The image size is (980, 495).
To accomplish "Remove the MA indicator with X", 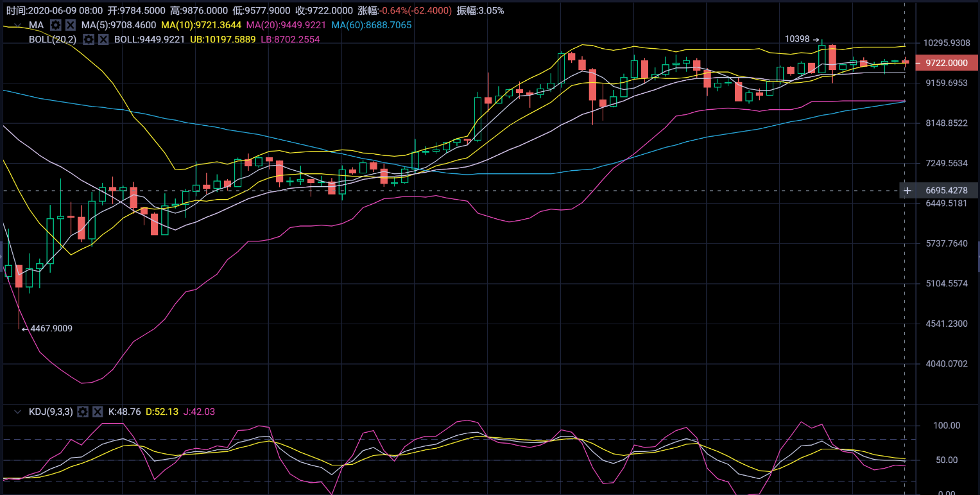I will click(71, 25).
